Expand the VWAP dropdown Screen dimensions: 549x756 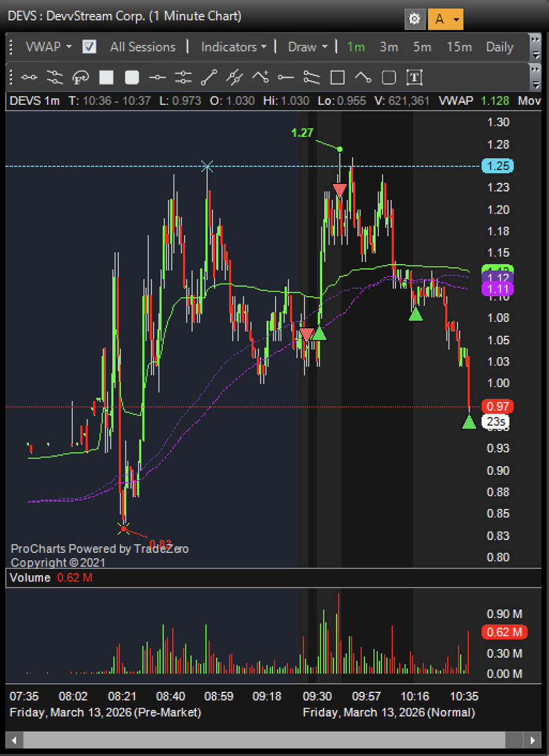49,47
